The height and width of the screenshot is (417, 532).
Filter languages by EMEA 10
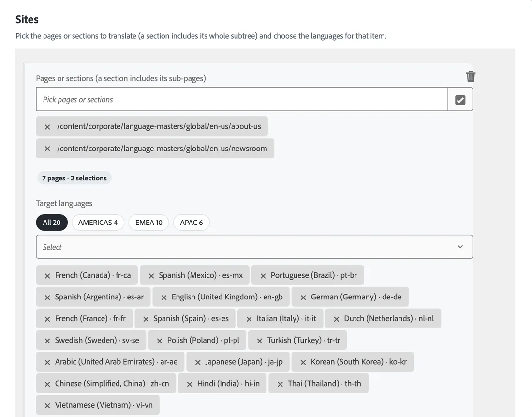tap(148, 223)
